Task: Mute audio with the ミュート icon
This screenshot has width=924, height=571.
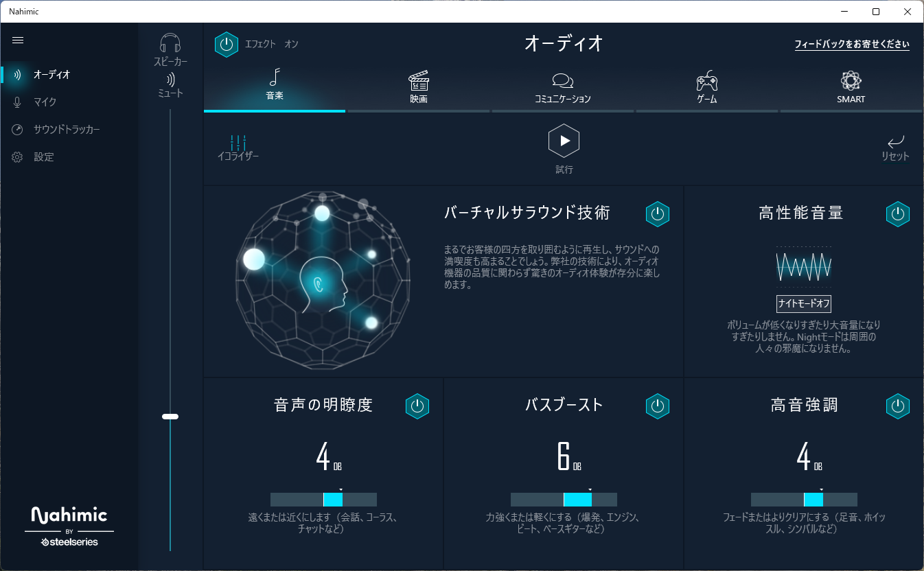Action: (x=170, y=80)
